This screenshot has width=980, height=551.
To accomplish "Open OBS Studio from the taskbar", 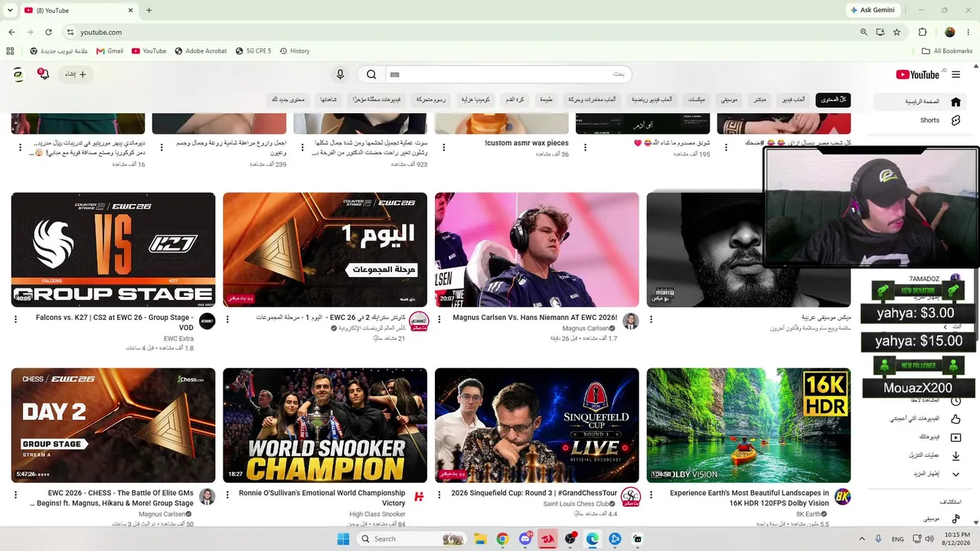I will point(570,539).
